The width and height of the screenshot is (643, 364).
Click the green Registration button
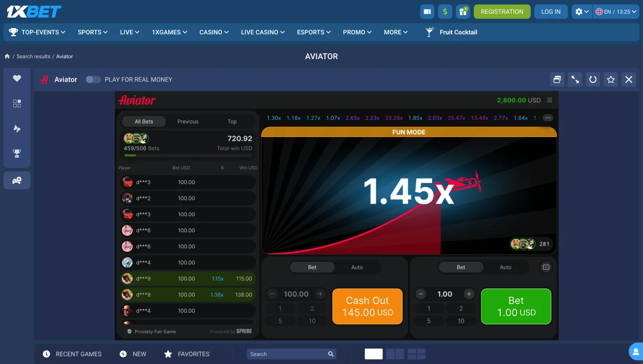pyautogui.click(x=502, y=12)
